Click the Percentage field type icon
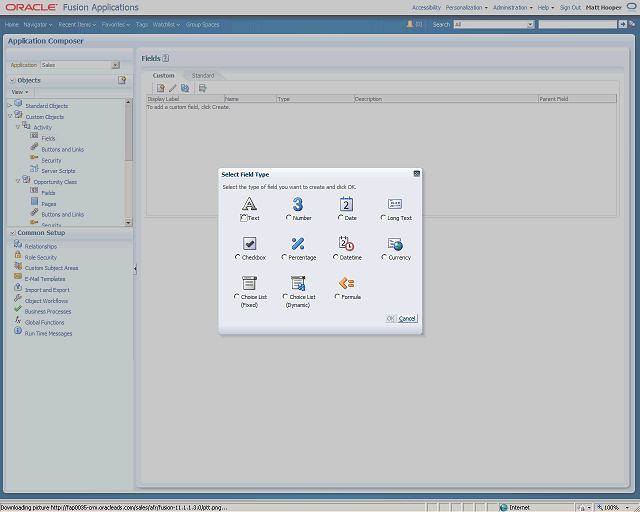Image resolution: width=640 pixels, height=512 pixels. click(298, 243)
